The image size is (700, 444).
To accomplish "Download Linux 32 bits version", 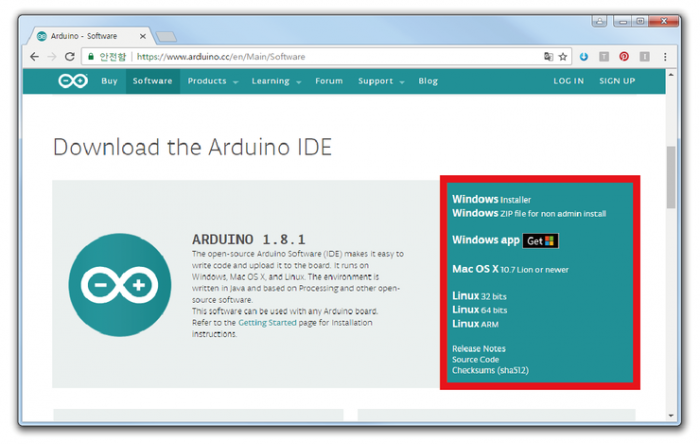I will [479, 296].
